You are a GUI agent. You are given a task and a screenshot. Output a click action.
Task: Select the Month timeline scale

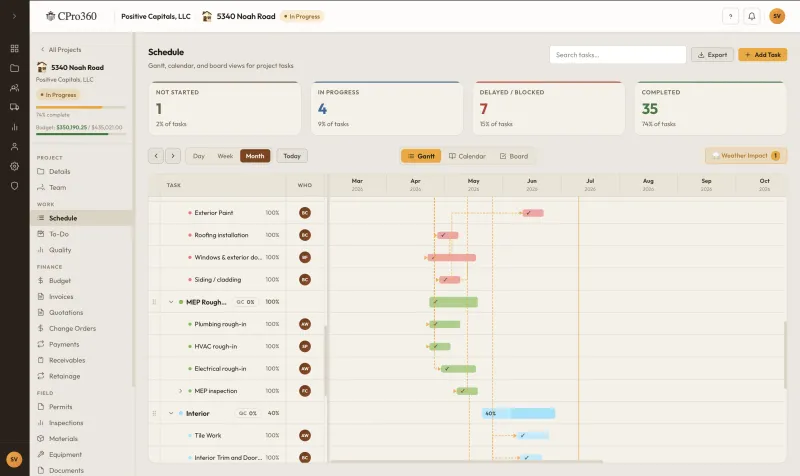coord(255,156)
